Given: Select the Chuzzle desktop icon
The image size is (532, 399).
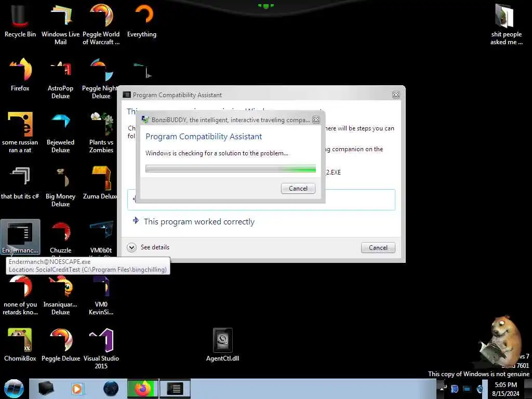Looking at the screenshot, I should [x=60, y=237].
